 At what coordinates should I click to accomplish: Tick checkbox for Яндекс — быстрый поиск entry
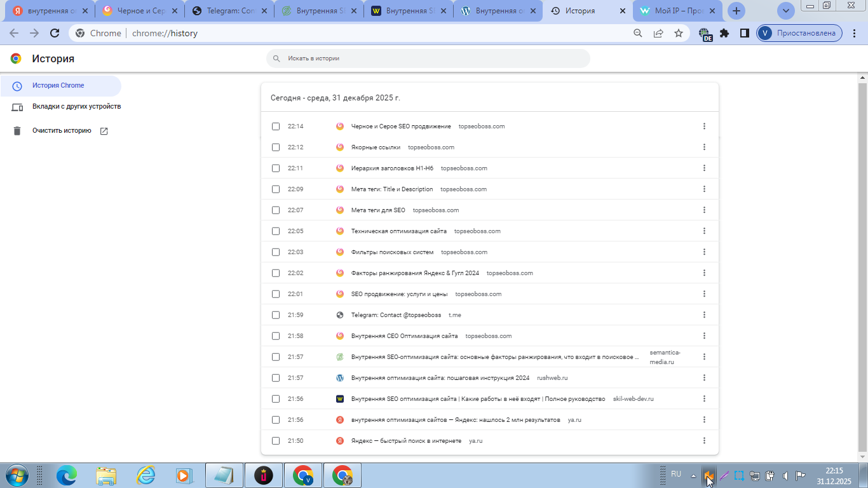coord(276,441)
